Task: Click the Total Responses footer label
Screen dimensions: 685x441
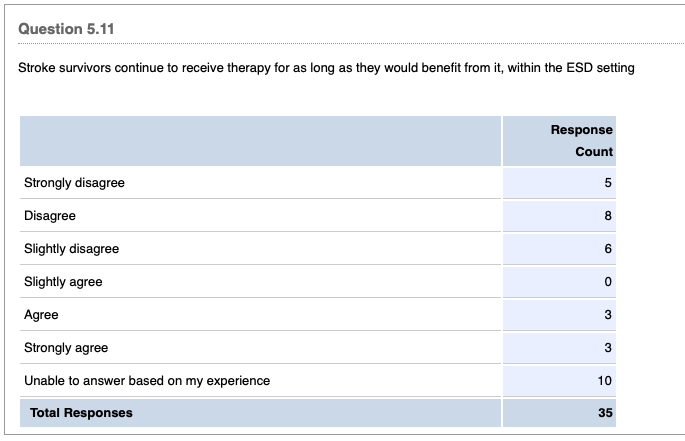Action: pos(81,413)
